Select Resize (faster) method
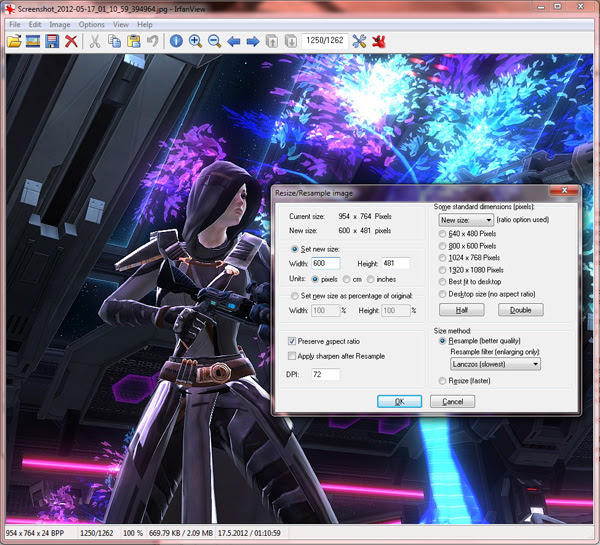 coord(442,380)
